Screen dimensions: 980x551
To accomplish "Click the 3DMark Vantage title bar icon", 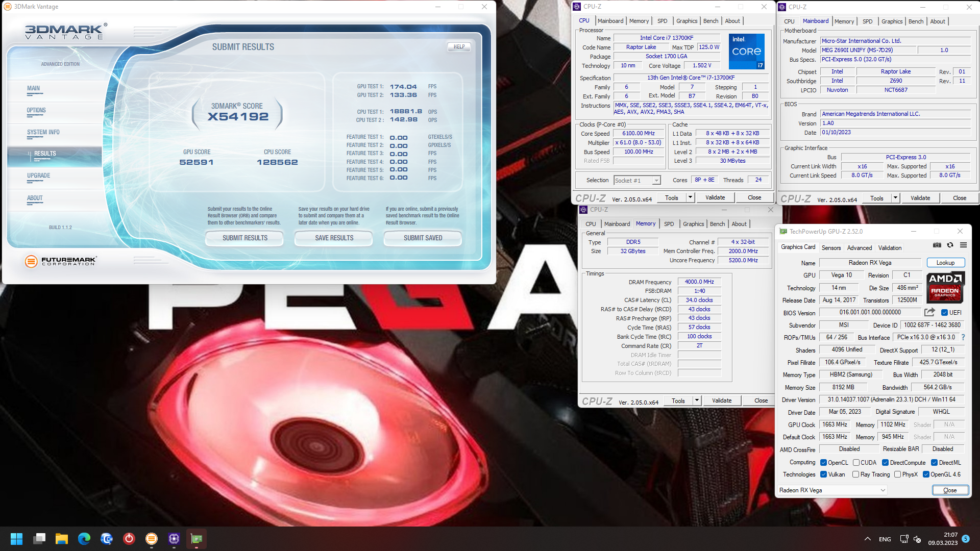I will tap(8, 7).
